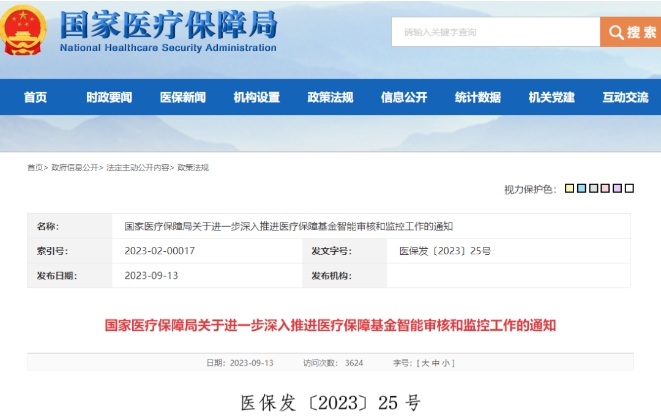
Task: Click the 搜索 search button
Action: (631, 32)
